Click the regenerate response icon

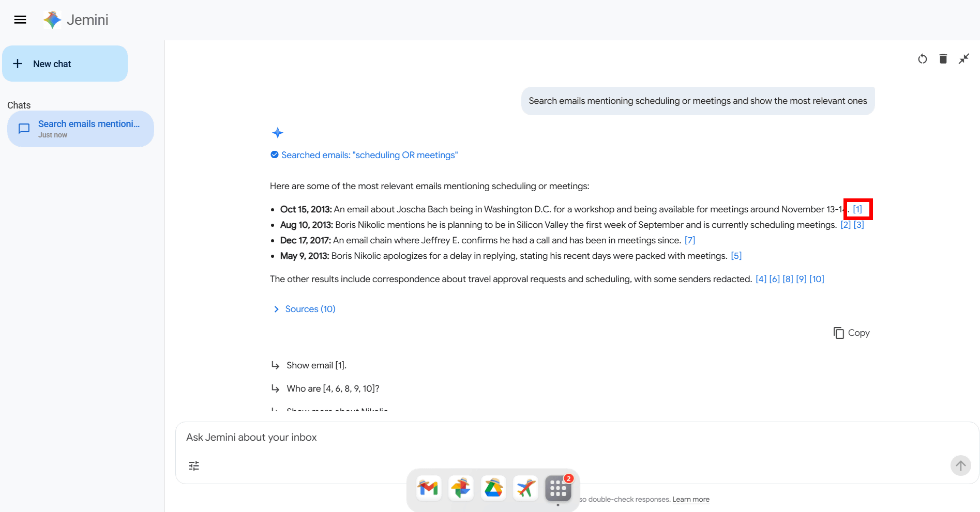click(x=922, y=59)
